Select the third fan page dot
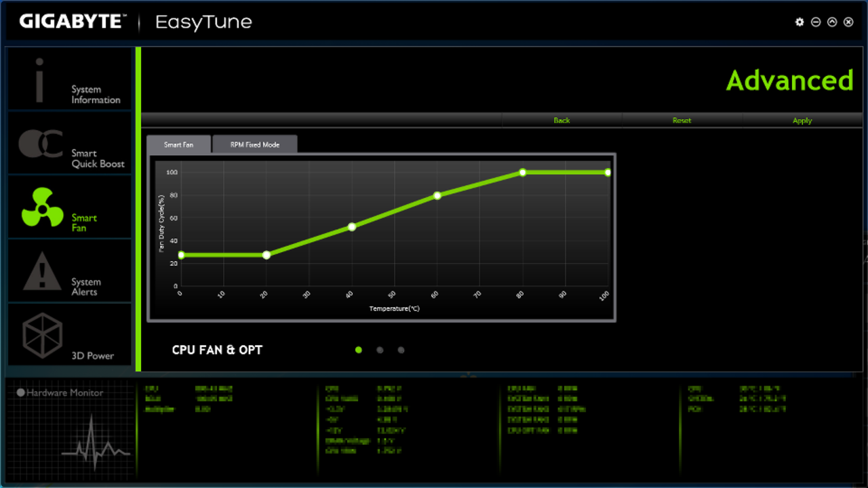 (401, 350)
